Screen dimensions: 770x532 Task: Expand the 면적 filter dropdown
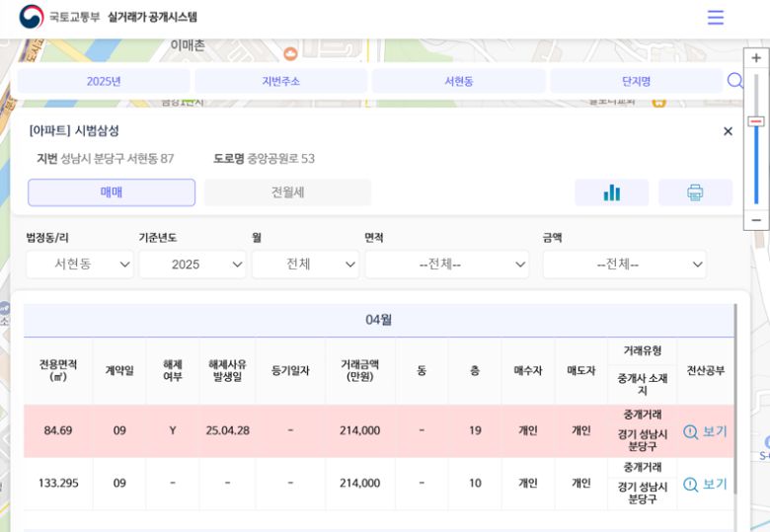[x=446, y=265]
